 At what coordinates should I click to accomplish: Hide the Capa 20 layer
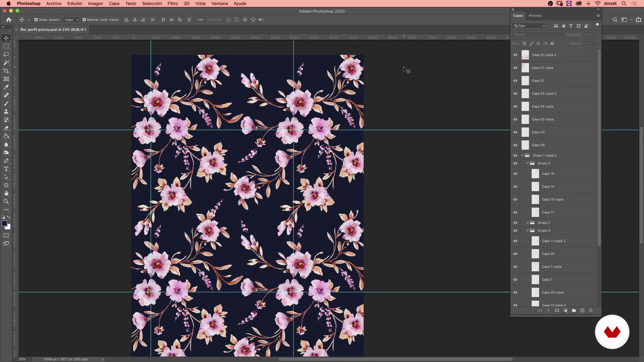pos(515,254)
